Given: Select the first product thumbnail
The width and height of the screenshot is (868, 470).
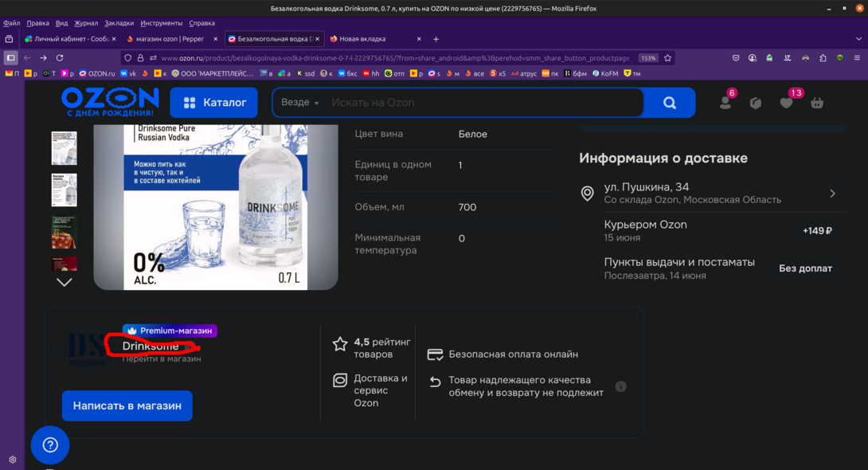Looking at the screenshot, I should click(65, 148).
